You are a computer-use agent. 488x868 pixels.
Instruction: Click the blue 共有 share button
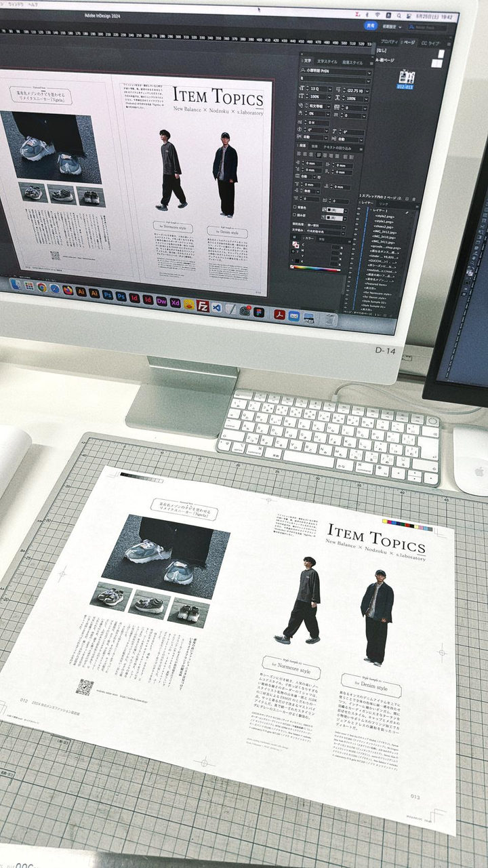pos(371,26)
